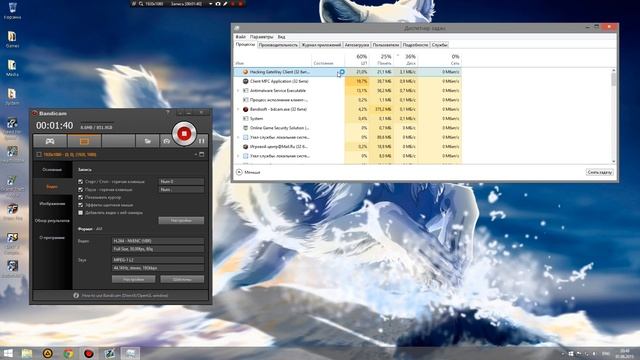640x360 pixels.
Task: Open the Изображения section in Bandicam sidebar
Action: click(x=52, y=203)
